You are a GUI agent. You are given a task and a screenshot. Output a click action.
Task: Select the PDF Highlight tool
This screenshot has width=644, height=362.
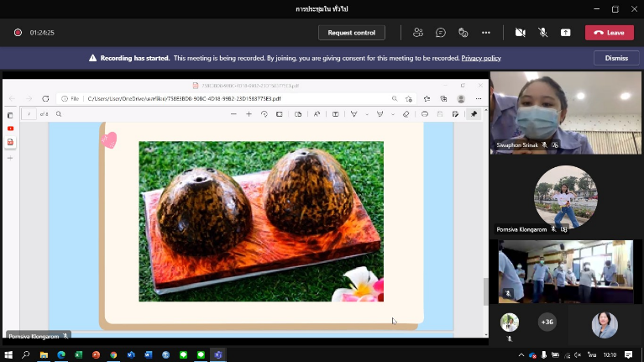pyautogui.click(x=380, y=114)
